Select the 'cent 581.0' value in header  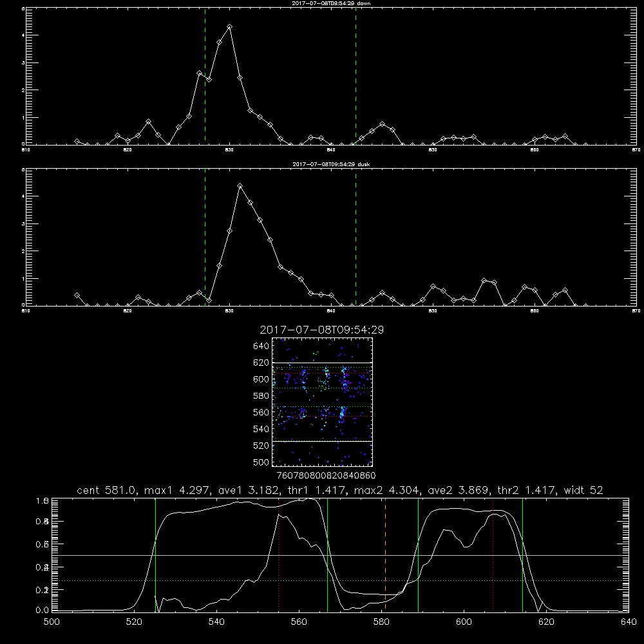click(x=107, y=490)
